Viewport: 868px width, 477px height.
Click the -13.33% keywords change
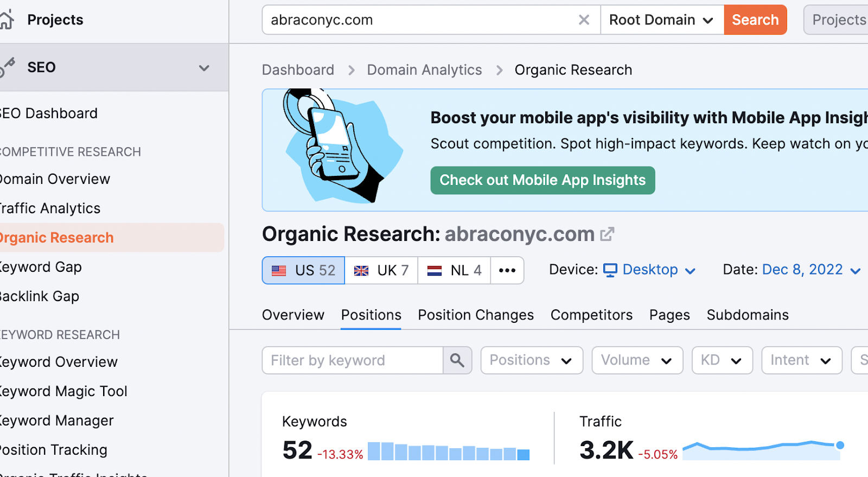click(340, 454)
